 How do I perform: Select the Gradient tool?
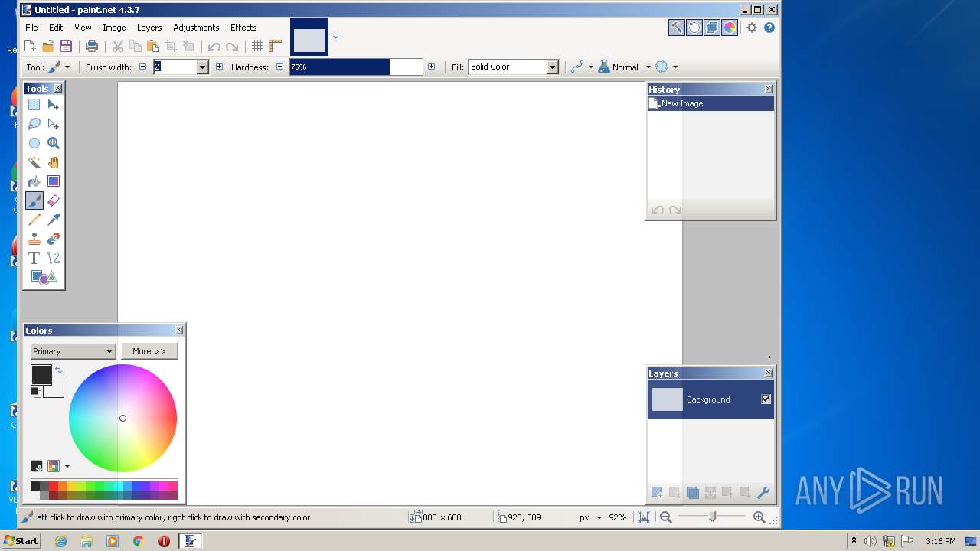(x=54, y=181)
